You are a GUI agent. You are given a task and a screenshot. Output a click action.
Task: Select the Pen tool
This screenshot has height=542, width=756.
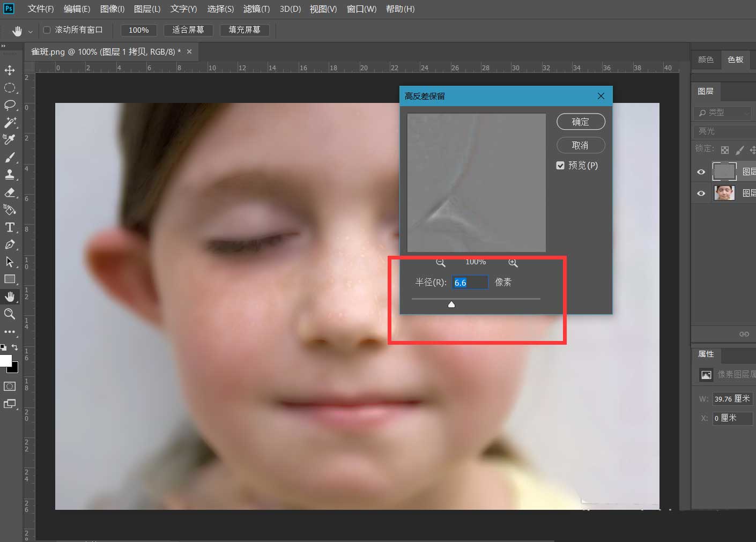point(10,244)
